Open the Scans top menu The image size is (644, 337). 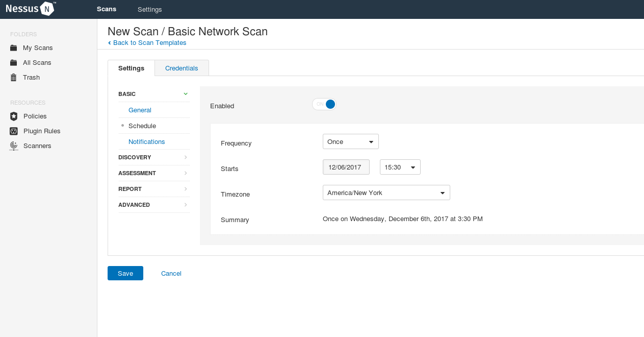coord(107,9)
